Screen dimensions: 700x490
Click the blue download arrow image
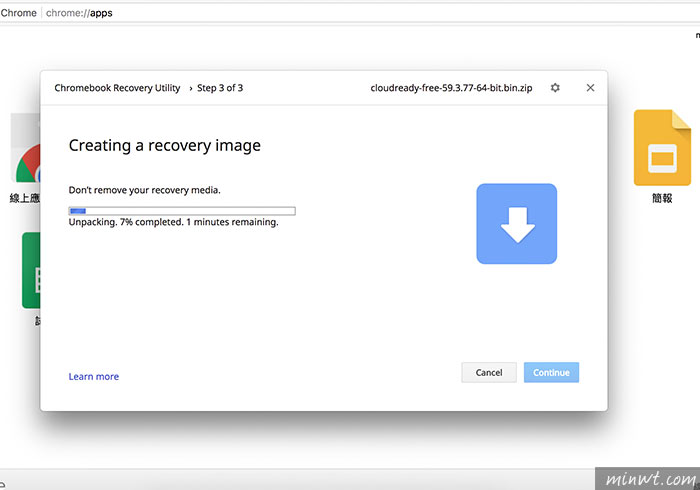coord(517,224)
